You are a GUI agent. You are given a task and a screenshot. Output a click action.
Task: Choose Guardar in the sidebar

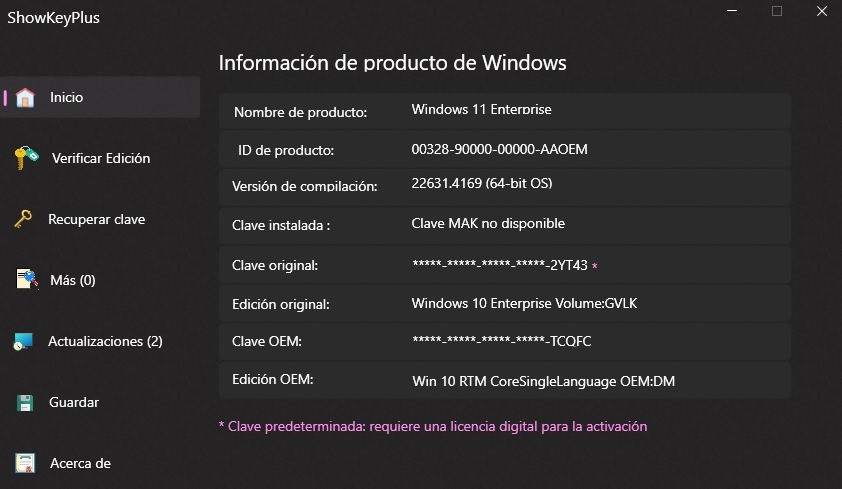click(x=74, y=402)
